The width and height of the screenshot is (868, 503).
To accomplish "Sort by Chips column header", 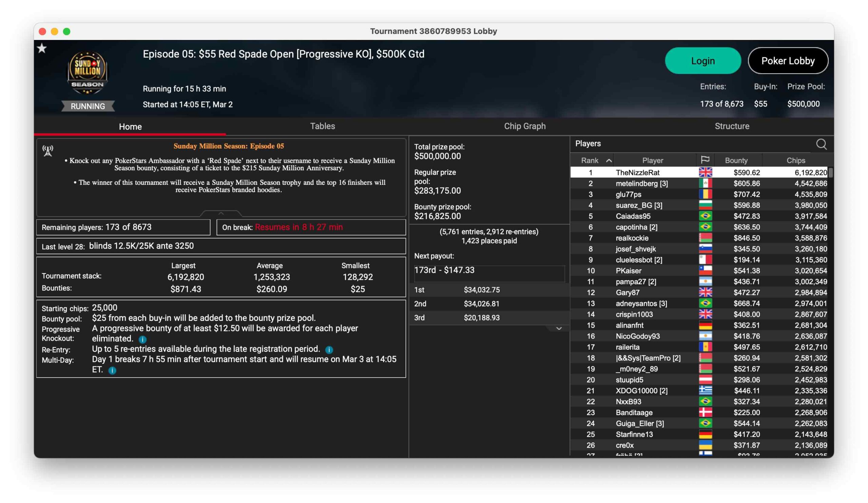I will click(x=796, y=160).
